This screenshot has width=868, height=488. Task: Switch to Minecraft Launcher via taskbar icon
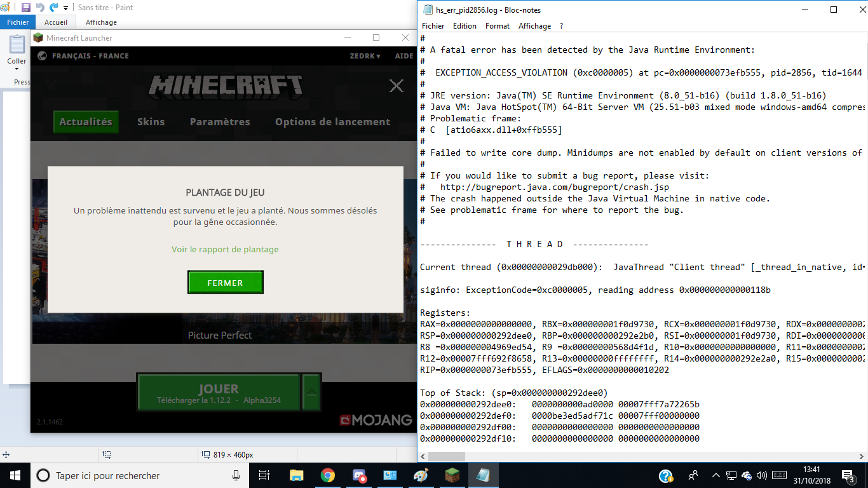click(452, 475)
